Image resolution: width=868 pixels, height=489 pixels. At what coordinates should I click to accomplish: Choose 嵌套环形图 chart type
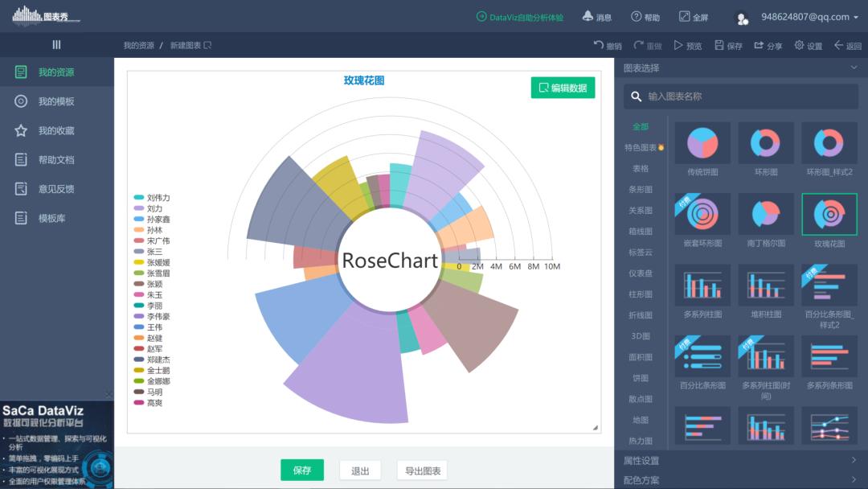[x=702, y=214]
